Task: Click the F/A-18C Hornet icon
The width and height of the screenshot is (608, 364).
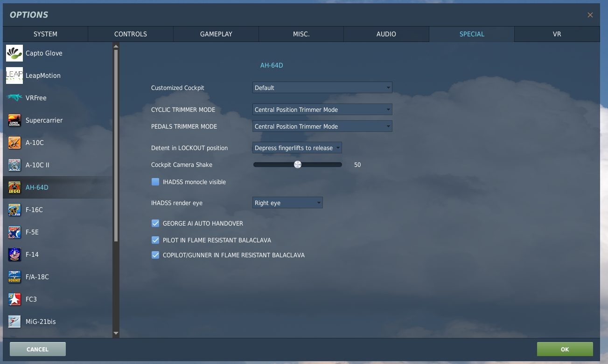Action: [x=14, y=277]
